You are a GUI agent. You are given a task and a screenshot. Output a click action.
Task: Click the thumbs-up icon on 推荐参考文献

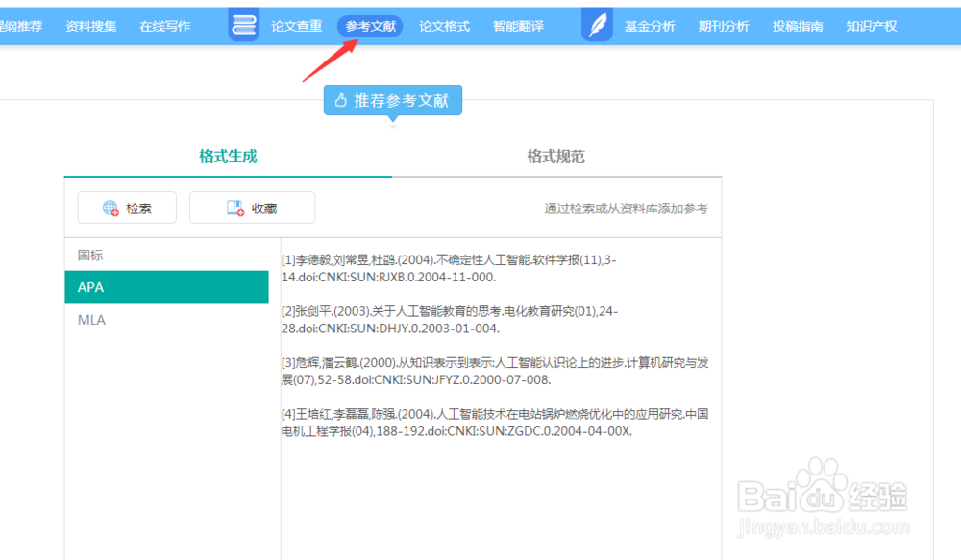pos(341,100)
